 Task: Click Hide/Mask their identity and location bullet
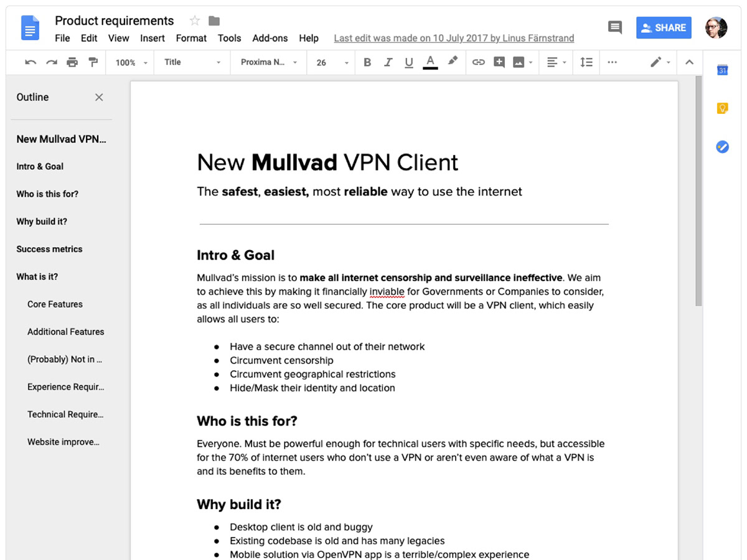pyautogui.click(x=312, y=388)
